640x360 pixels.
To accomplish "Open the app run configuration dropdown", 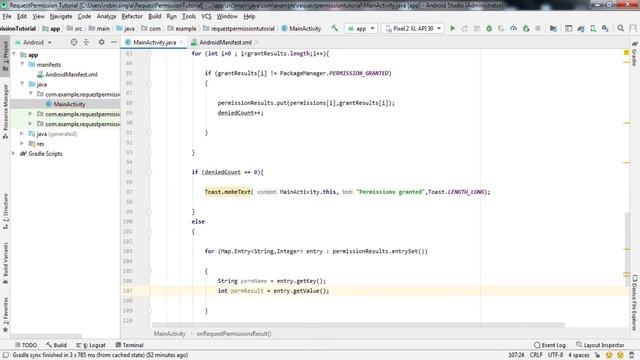I will point(361,28).
